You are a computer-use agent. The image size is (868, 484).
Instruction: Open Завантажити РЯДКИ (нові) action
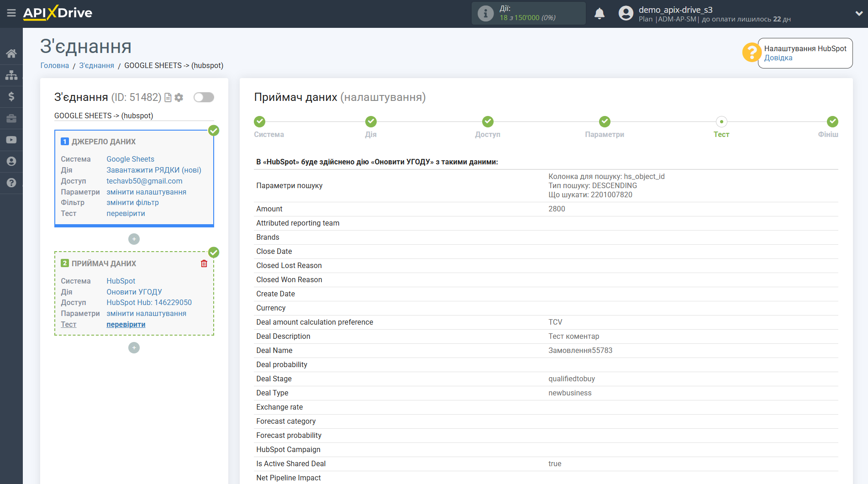154,170
